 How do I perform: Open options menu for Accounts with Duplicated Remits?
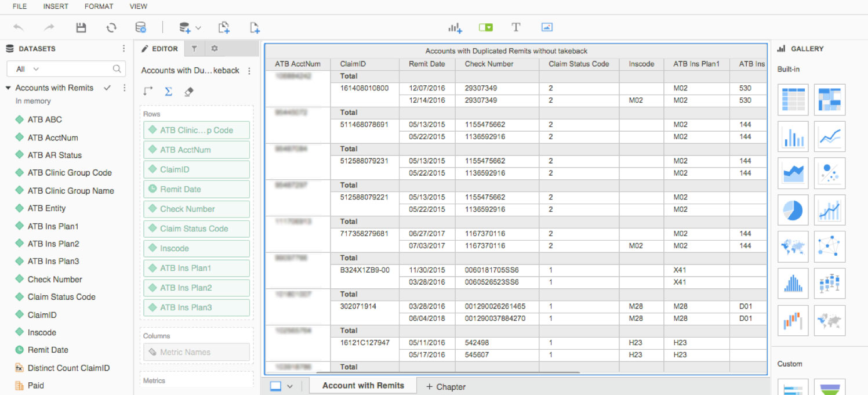(248, 70)
